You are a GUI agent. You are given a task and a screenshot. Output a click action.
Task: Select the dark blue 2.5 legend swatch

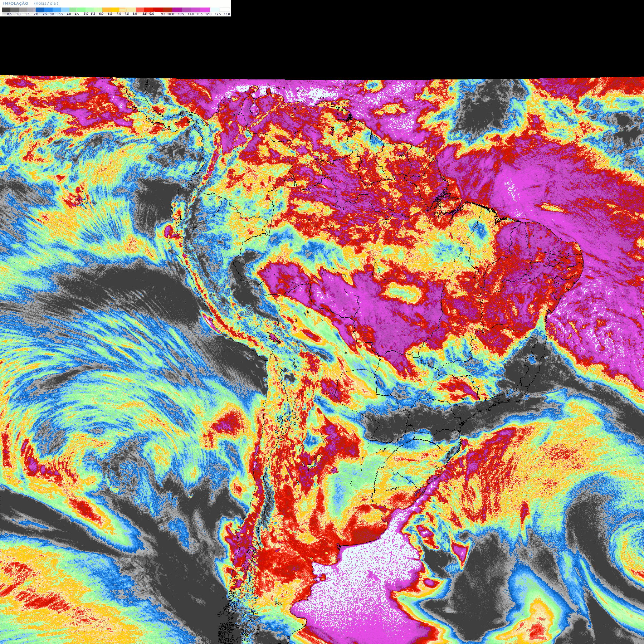click(40, 10)
